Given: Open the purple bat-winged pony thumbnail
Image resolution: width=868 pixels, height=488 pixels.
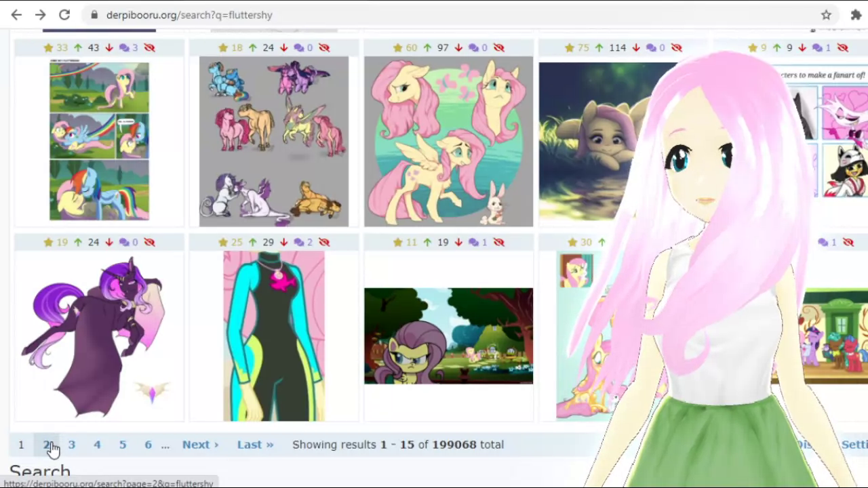Looking at the screenshot, I should pyautogui.click(x=99, y=335).
